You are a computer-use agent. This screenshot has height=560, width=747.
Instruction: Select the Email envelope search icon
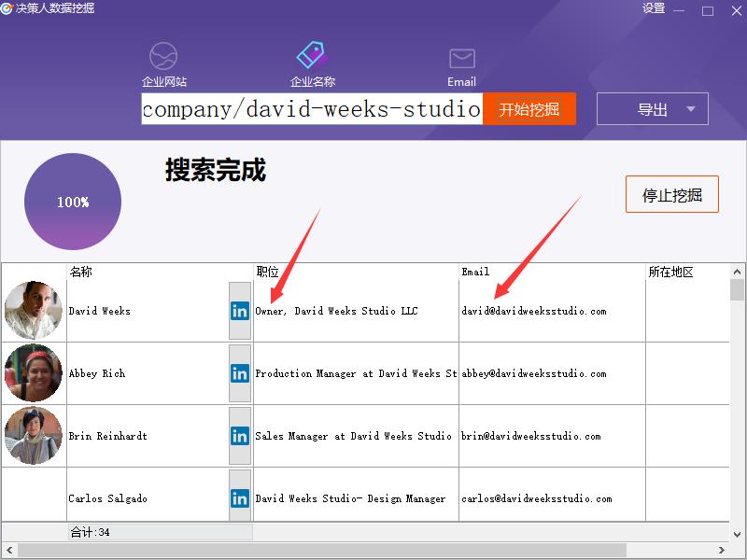click(x=461, y=59)
